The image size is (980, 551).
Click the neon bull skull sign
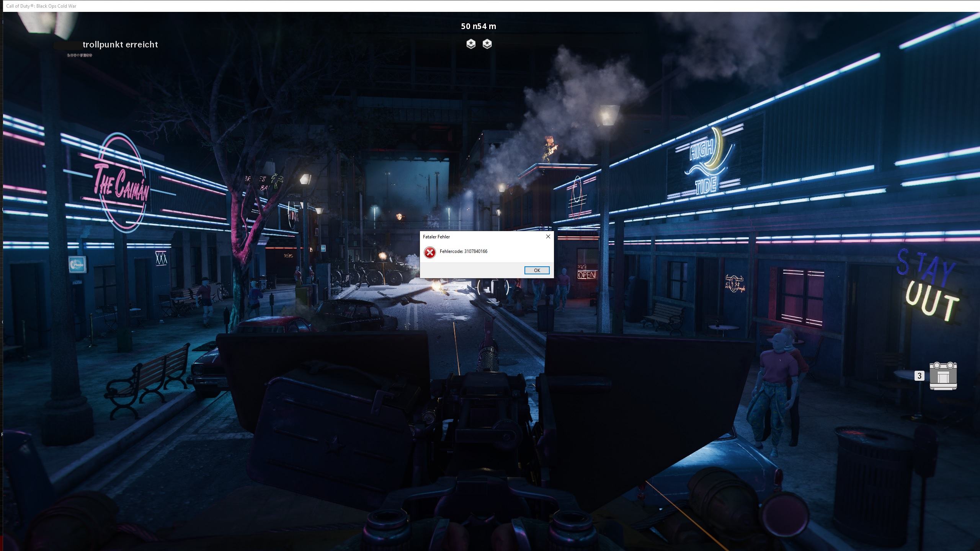(x=734, y=284)
